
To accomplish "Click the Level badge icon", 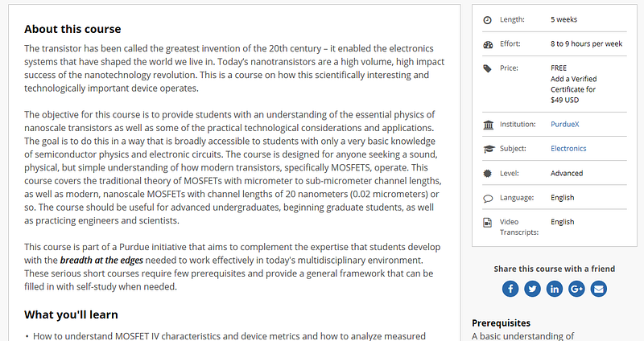I will pos(488,174).
